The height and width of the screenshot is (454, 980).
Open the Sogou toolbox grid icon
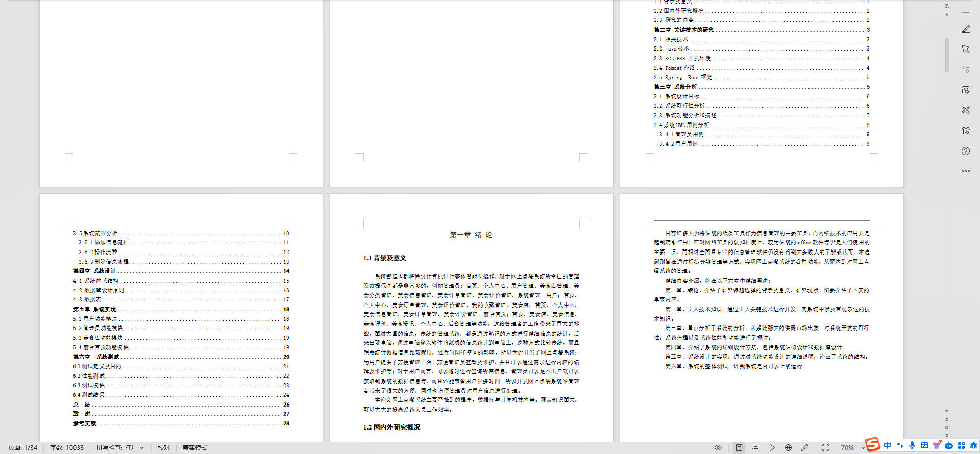(961, 445)
